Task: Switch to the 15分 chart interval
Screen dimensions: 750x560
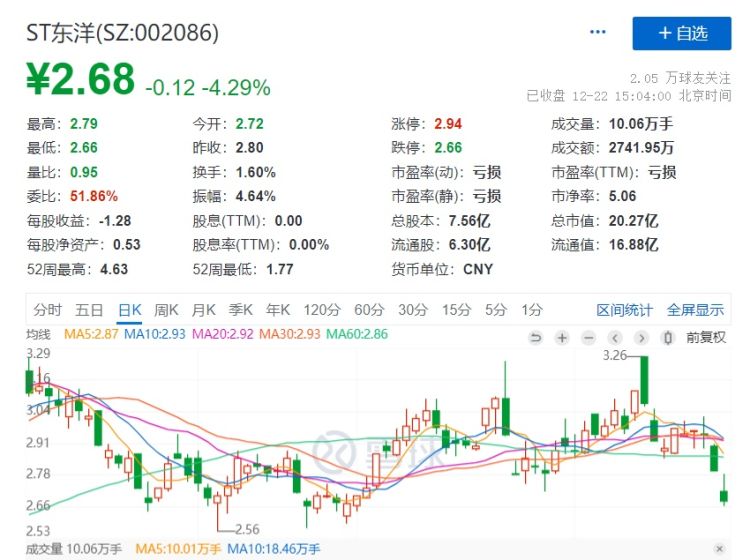Action: [x=456, y=310]
